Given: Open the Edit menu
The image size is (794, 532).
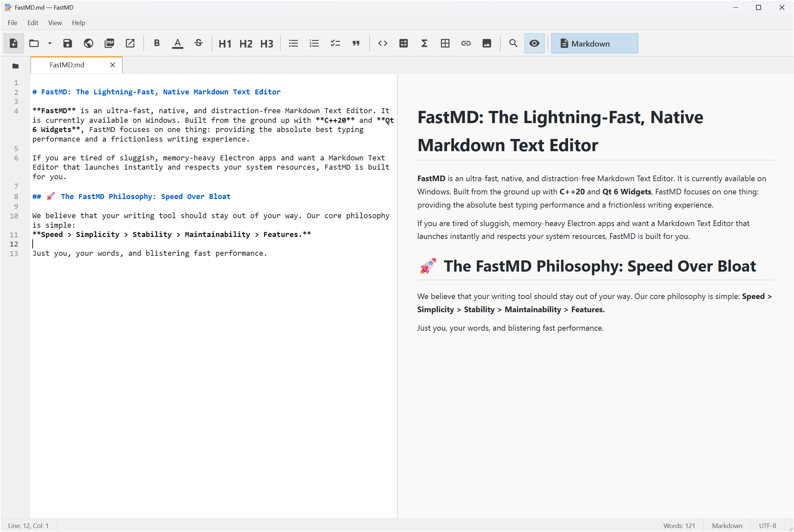Looking at the screenshot, I should tap(33, 23).
